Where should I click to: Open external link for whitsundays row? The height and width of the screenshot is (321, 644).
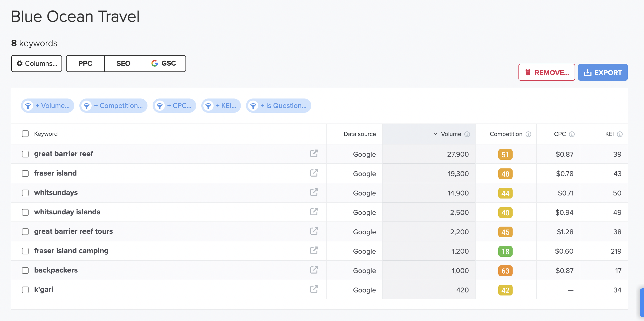point(314,192)
